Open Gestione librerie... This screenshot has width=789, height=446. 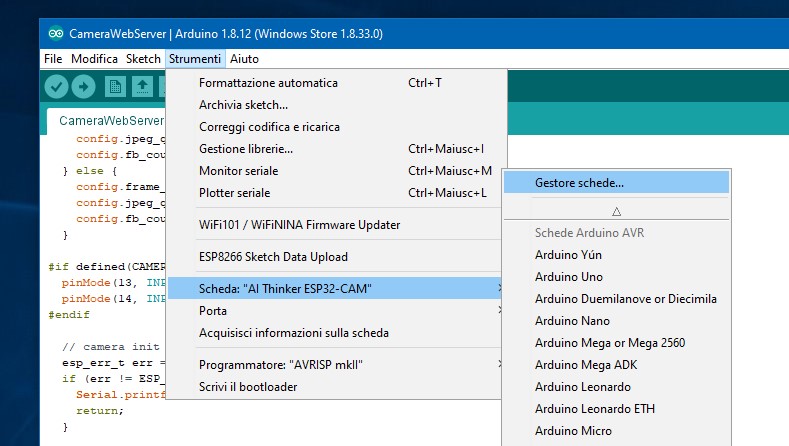[334, 149]
